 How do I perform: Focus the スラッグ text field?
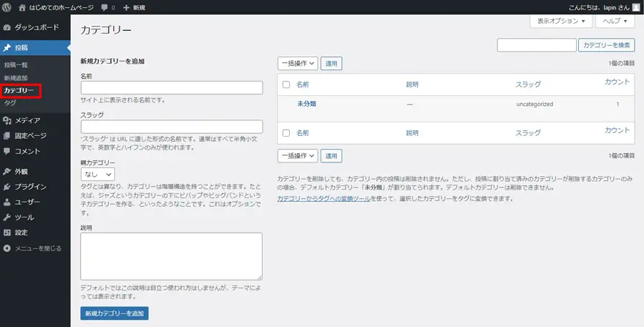pyautogui.click(x=172, y=127)
